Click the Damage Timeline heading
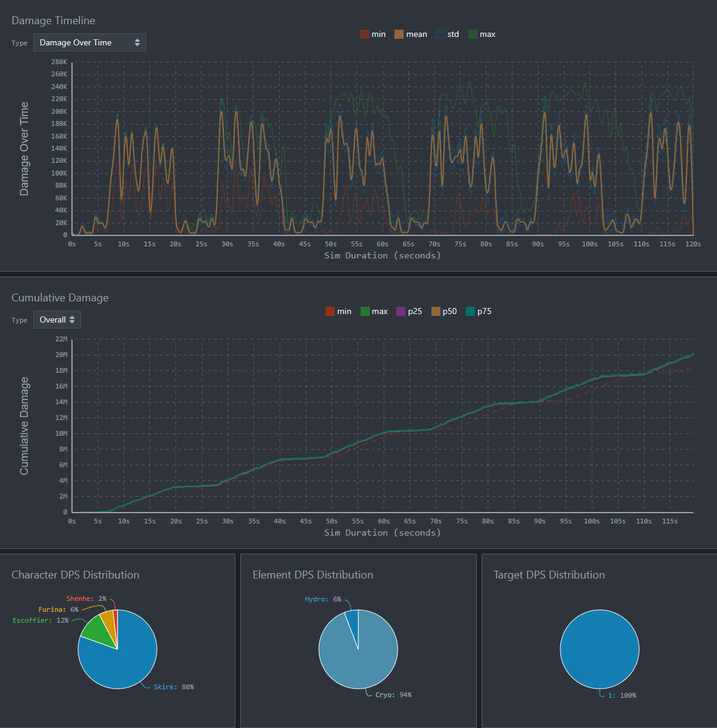 (53, 21)
